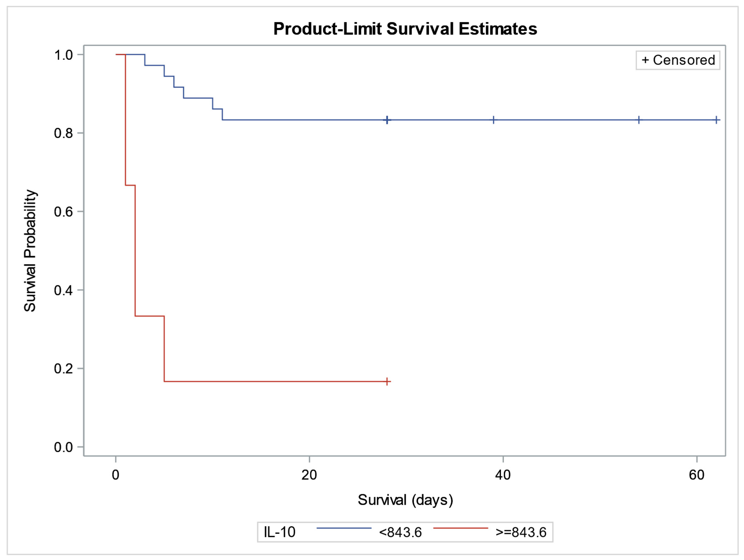
Task: Click the x-axis tick label '20'
Action: [x=309, y=475]
